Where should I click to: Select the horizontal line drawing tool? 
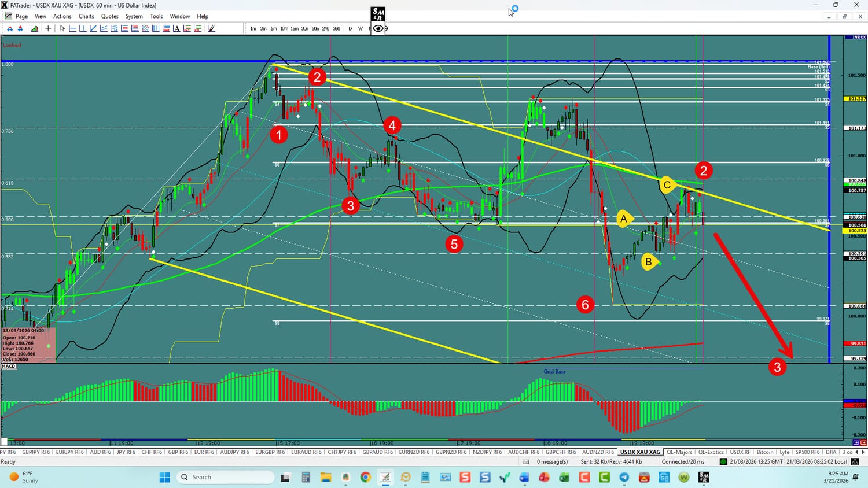pyautogui.click(x=73, y=28)
